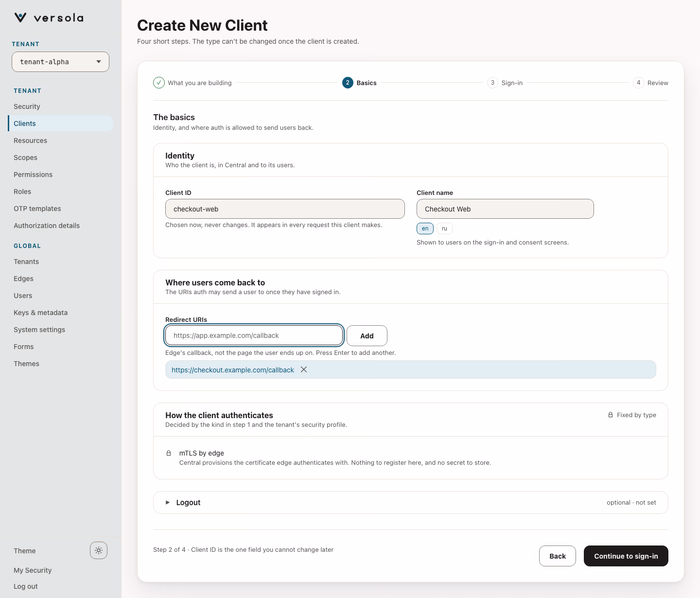Go to Themes
Image resolution: width=700 pixels, height=598 pixels.
[61, 364]
